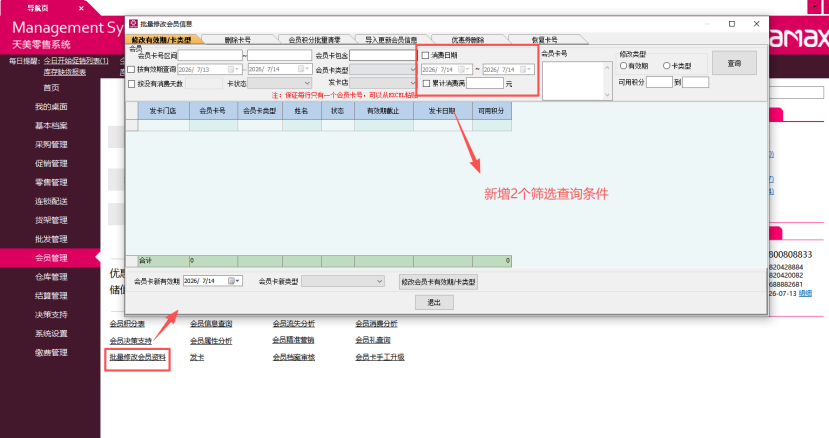Viewport: 829px width, 438px height.
Task: Close the 导航页 tab with its x
Action: [x=81, y=8]
